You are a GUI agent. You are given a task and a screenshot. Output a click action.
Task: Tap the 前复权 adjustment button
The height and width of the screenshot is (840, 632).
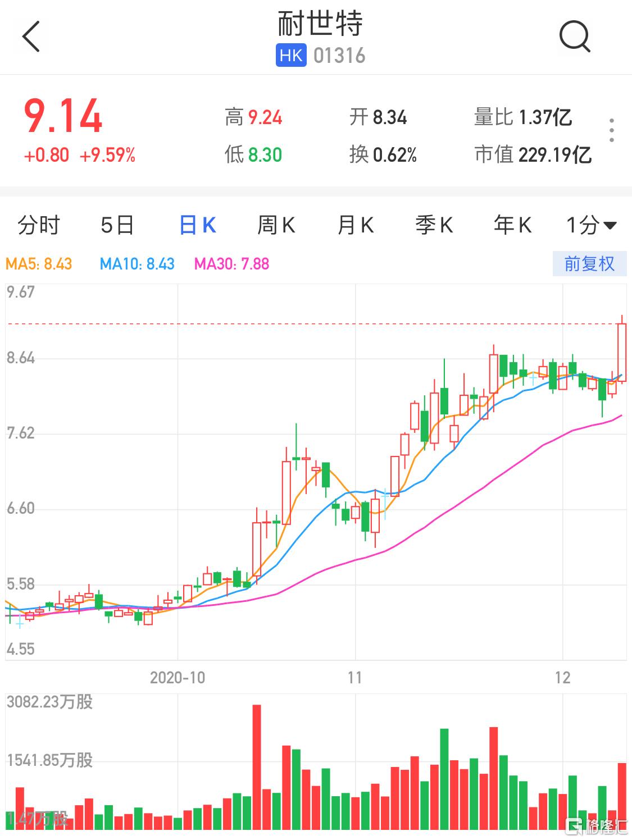(x=589, y=264)
